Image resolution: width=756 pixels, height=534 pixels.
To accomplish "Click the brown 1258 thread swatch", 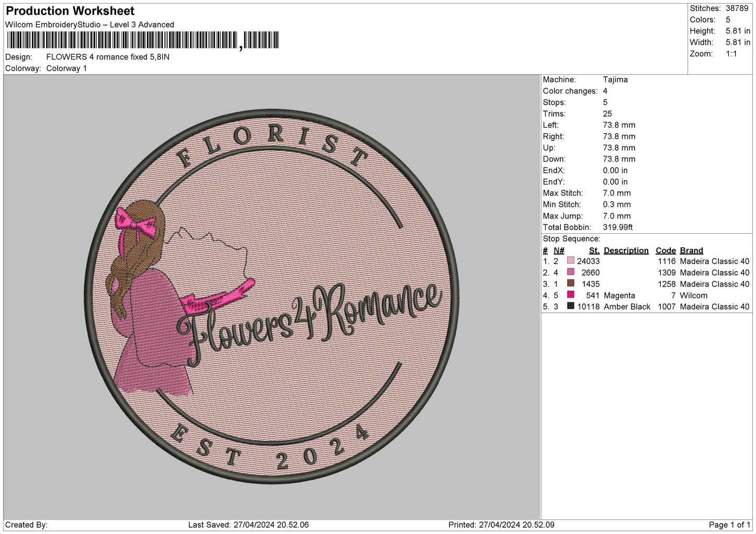I will point(570,283).
